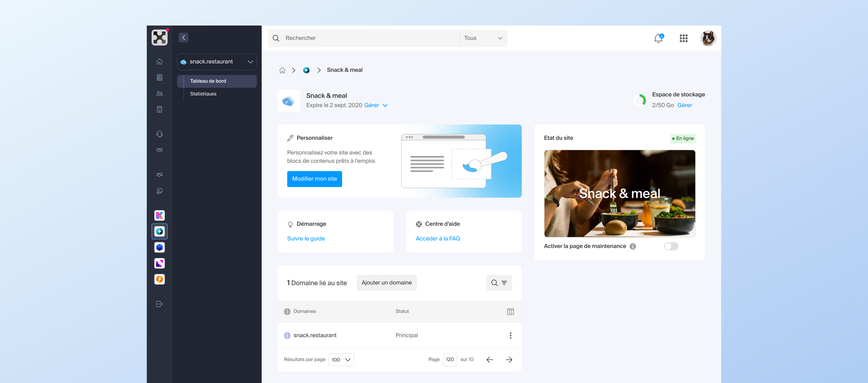This screenshot has height=383, width=868.
Task: Toggle the maintenance page switch
Action: pyautogui.click(x=671, y=246)
